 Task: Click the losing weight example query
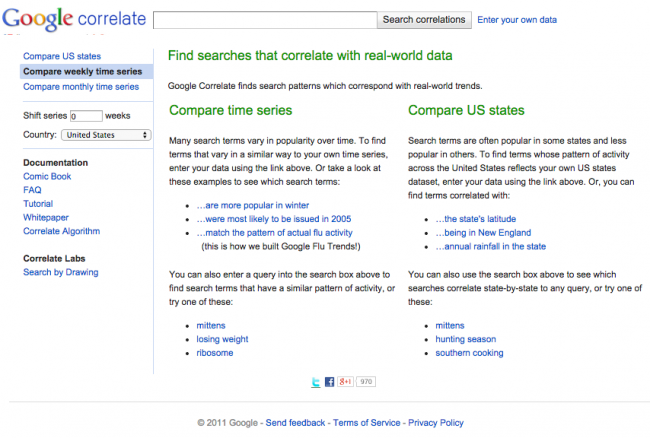coord(222,339)
